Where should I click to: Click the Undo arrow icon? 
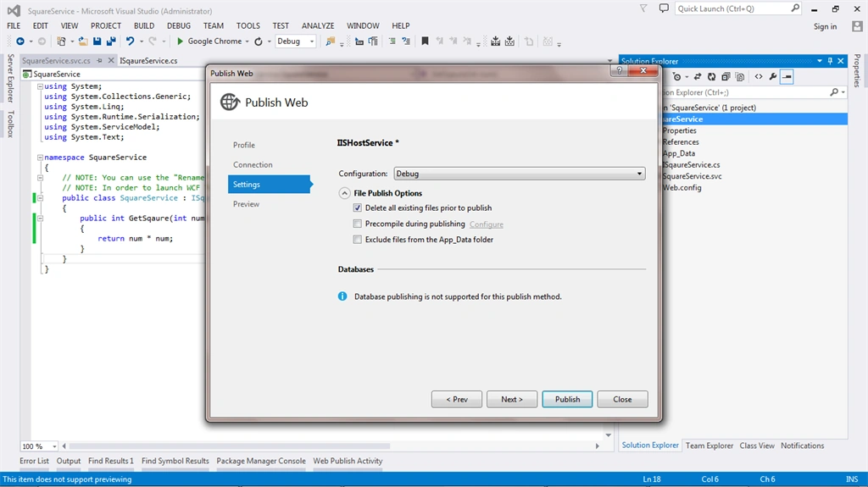(130, 42)
